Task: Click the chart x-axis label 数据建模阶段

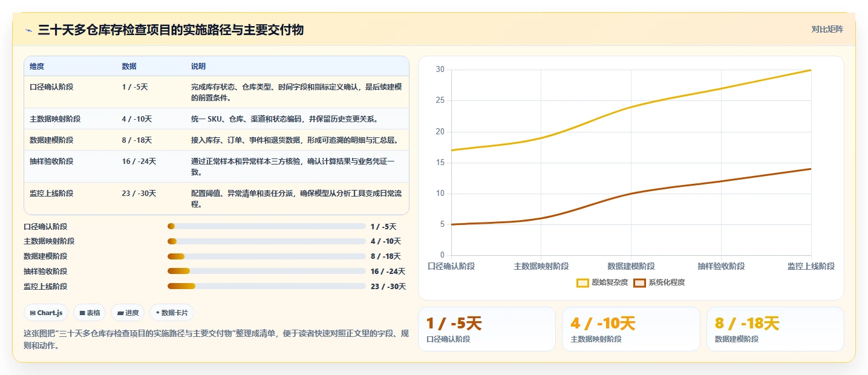Action: point(631,266)
